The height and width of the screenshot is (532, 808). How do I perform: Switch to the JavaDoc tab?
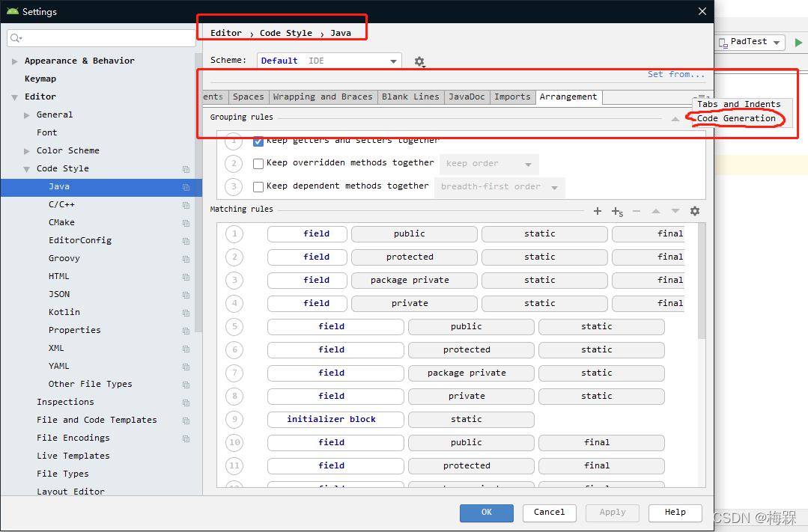[467, 97]
